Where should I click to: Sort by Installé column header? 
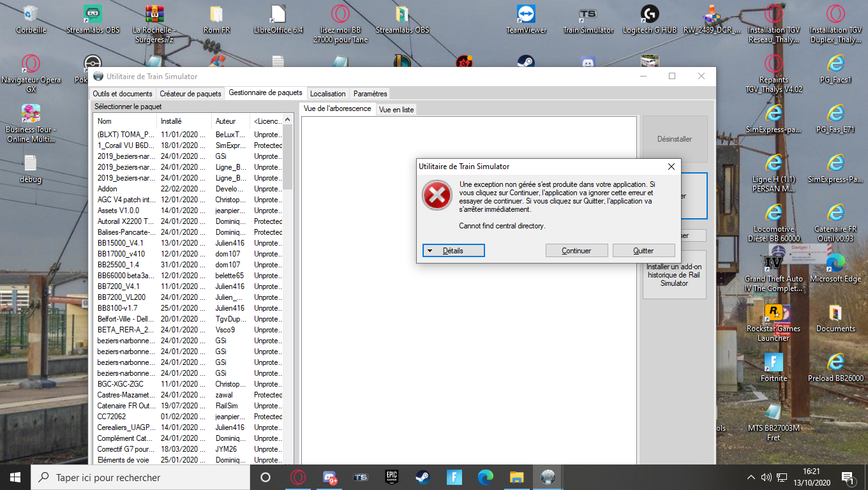[184, 121]
